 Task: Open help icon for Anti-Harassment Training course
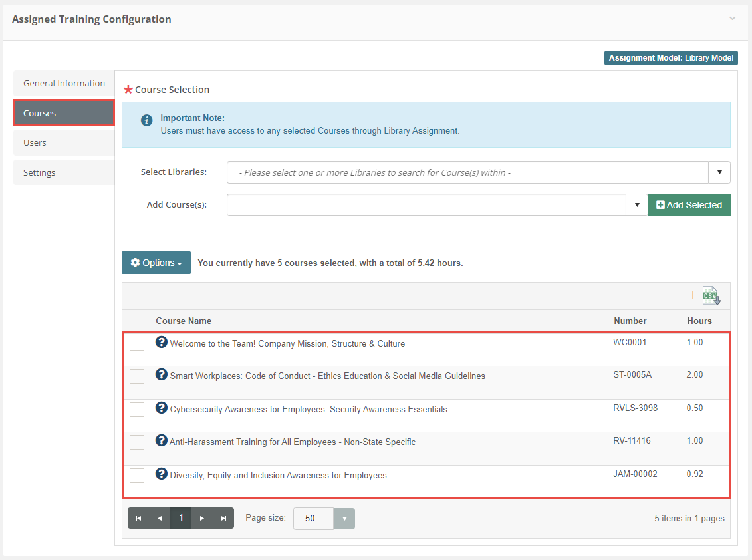click(162, 440)
